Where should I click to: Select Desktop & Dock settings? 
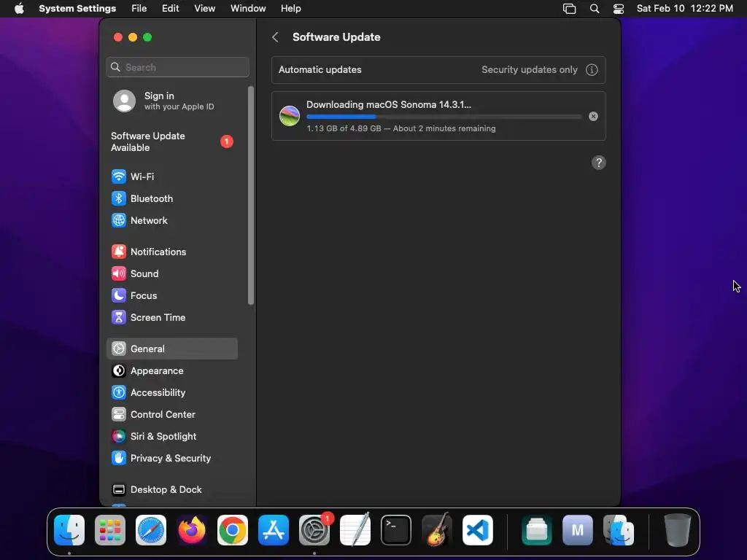172,490
